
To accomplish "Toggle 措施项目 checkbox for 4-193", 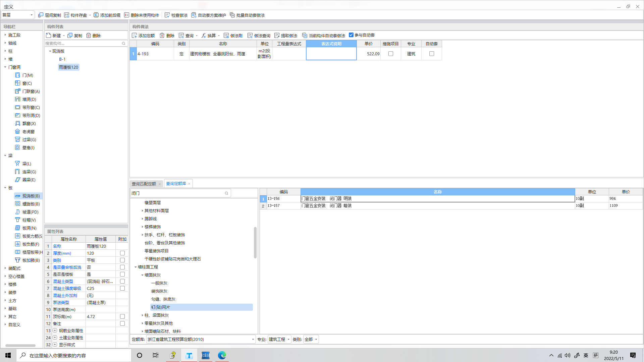I will [x=391, y=54].
